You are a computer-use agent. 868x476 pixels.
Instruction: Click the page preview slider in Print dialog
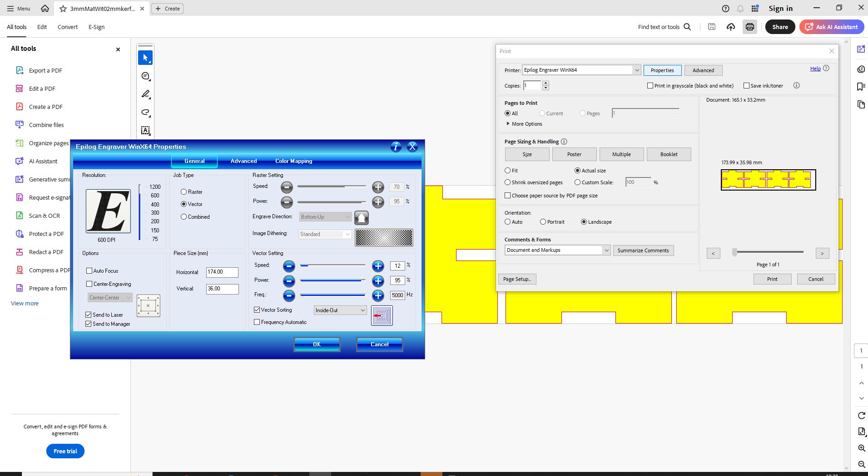[x=768, y=252]
